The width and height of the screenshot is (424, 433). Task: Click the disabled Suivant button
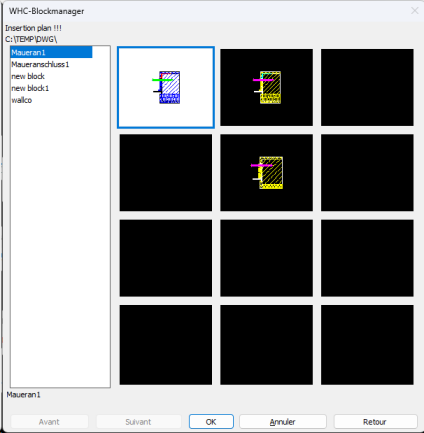[138, 422]
